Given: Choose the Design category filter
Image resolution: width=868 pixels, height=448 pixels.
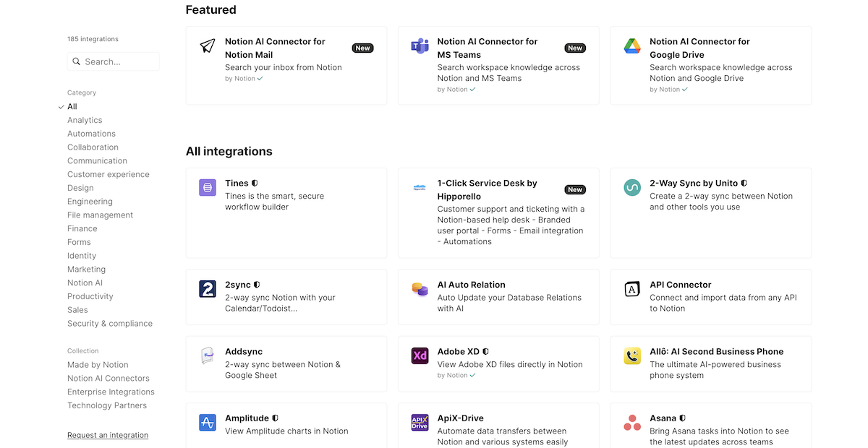Looking at the screenshot, I should (80, 188).
